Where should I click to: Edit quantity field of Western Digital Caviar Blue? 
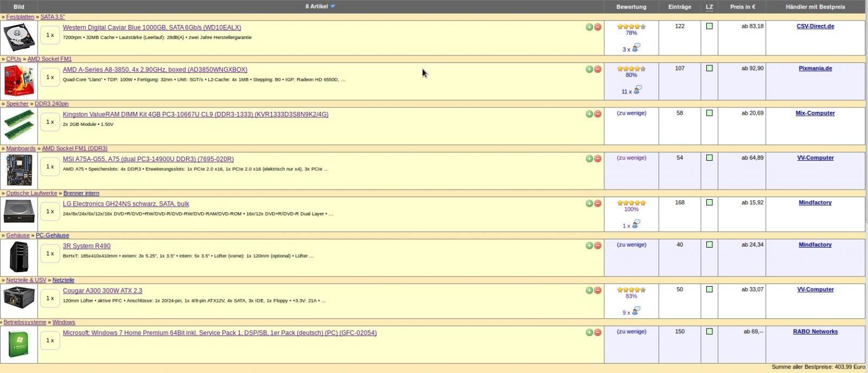click(x=50, y=35)
